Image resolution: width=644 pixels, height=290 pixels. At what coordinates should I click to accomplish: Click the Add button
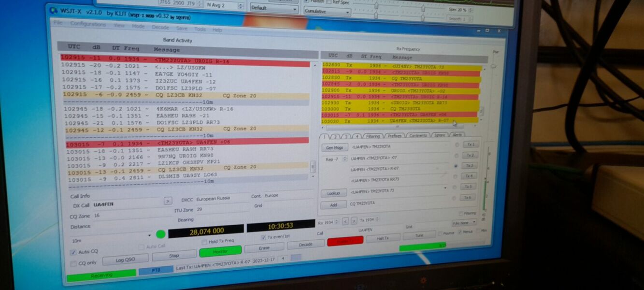tap(334, 205)
